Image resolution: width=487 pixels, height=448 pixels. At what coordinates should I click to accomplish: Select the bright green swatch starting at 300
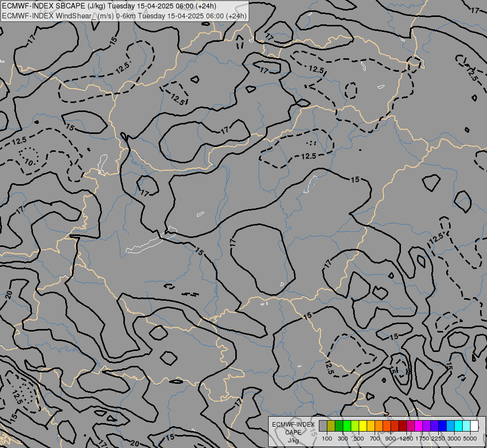tap(347, 426)
